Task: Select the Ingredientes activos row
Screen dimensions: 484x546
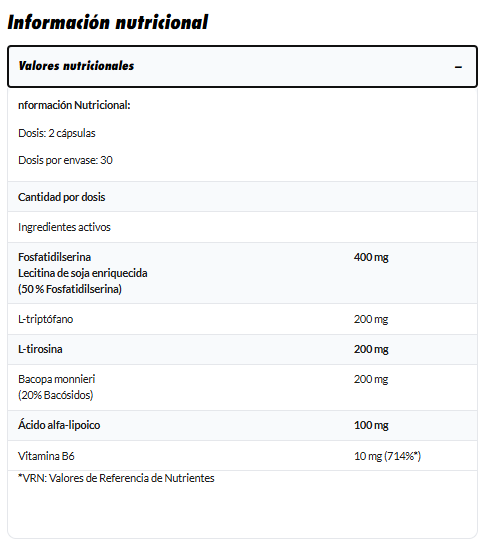Action: click(242, 227)
